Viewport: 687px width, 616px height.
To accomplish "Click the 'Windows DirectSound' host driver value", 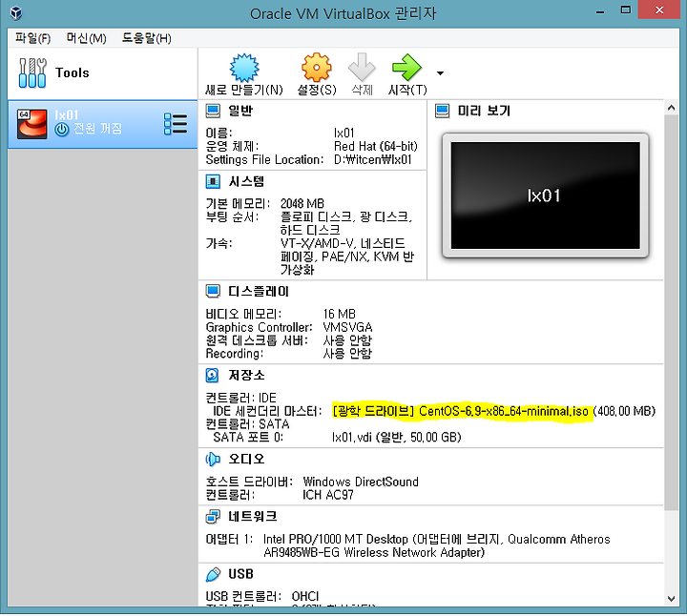I will [x=361, y=482].
